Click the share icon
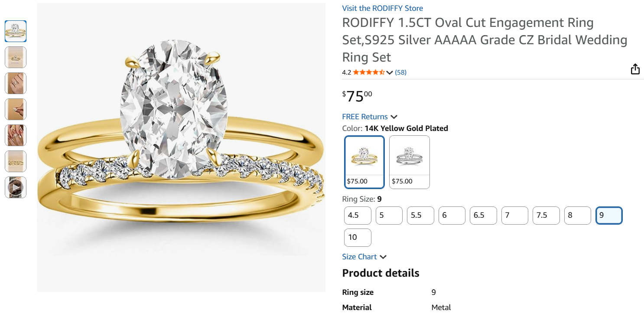Screen dimensions: 644x317 click(635, 69)
